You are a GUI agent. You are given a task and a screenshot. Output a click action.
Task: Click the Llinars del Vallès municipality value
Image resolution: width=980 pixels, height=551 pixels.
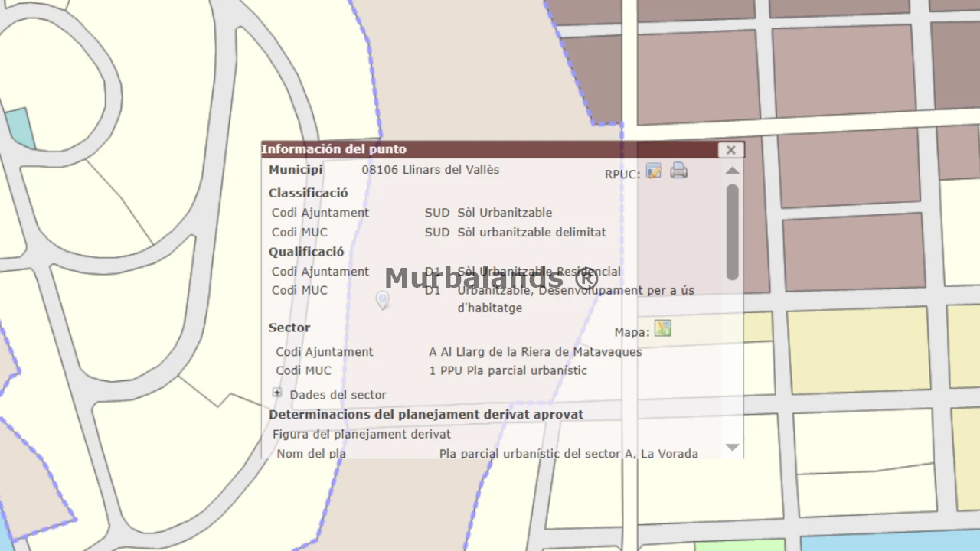(x=430, y=170)
